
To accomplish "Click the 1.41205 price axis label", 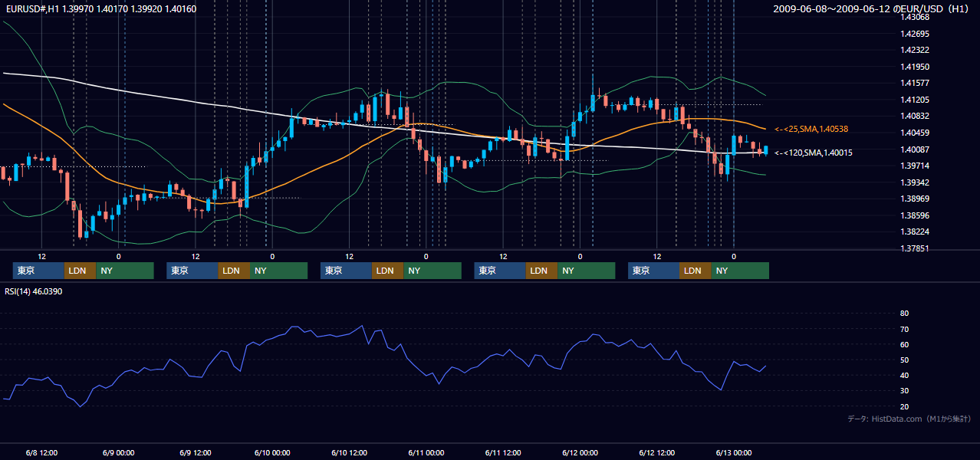I will tap(915, 100).
